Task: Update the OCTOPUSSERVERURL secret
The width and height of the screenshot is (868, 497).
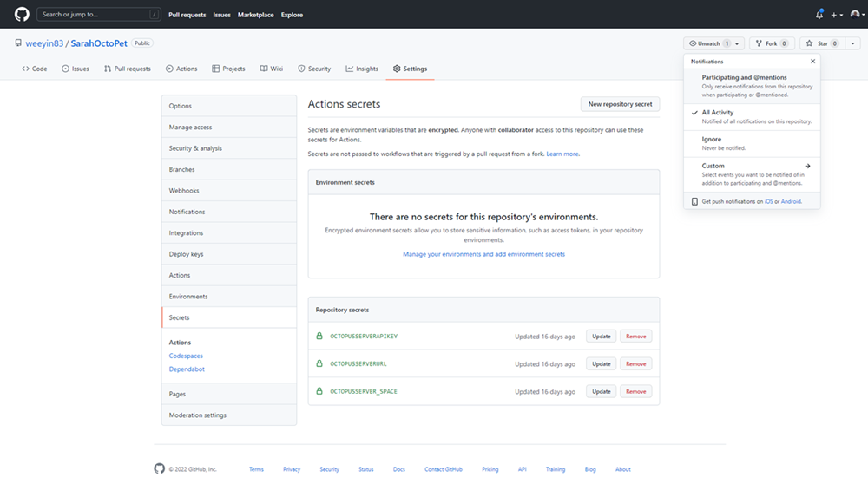Action: click(x=602, y=363)
